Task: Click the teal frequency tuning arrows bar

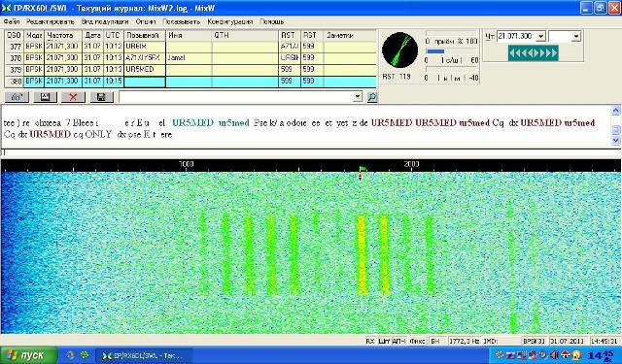Action: (534, 52)
